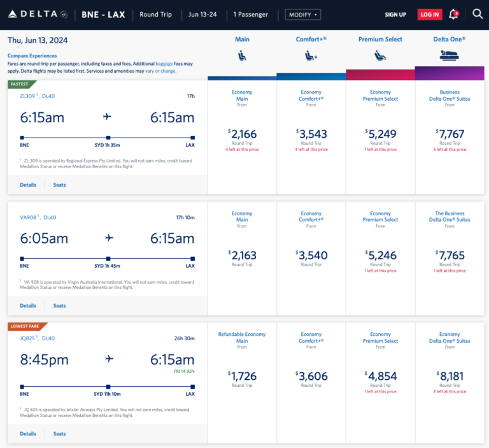Open Details for flight JQ825
The height and width of the screenshot is (448, 489).
click(28, 433)
